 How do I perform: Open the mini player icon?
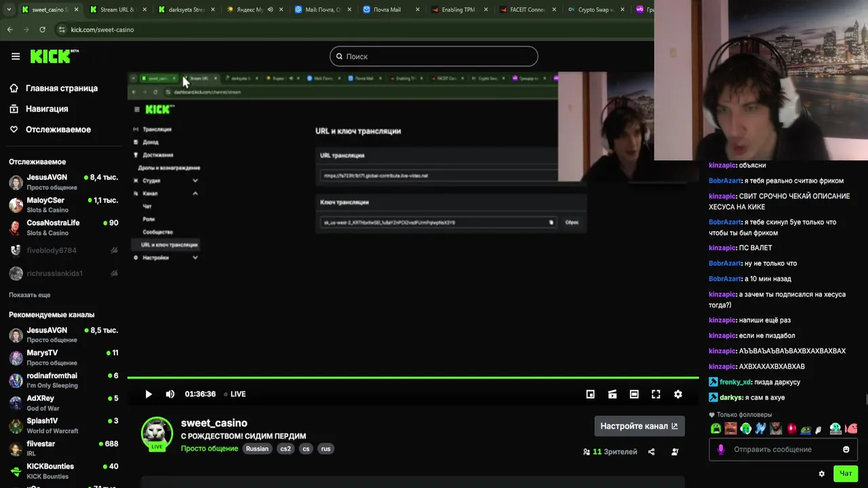pos(591,394)
